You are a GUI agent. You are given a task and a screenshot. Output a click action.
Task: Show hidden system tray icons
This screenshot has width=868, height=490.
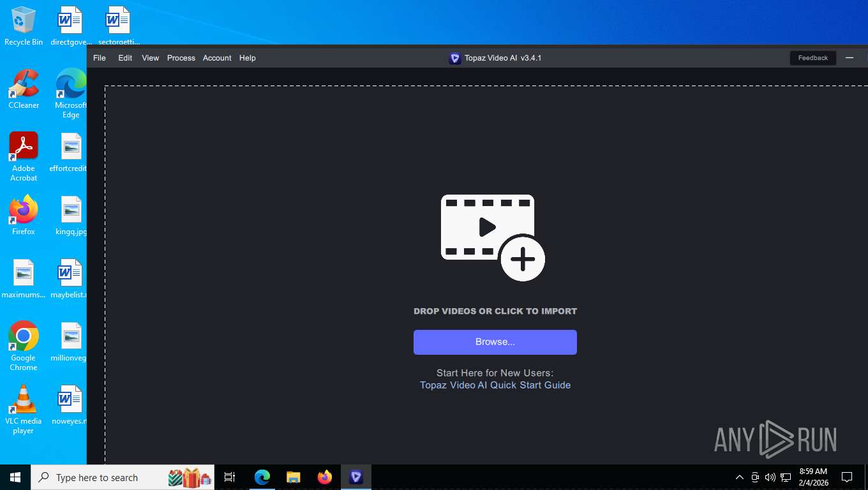740,477
